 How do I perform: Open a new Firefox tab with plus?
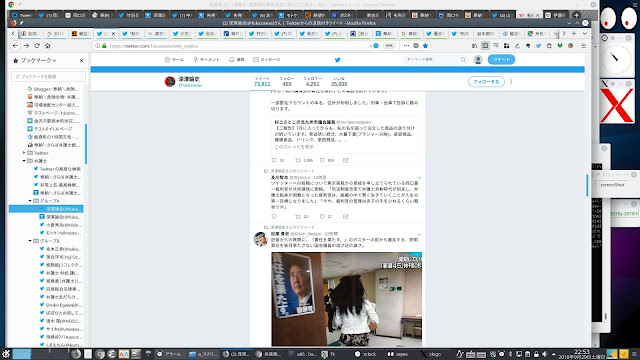tap(574, 33)
